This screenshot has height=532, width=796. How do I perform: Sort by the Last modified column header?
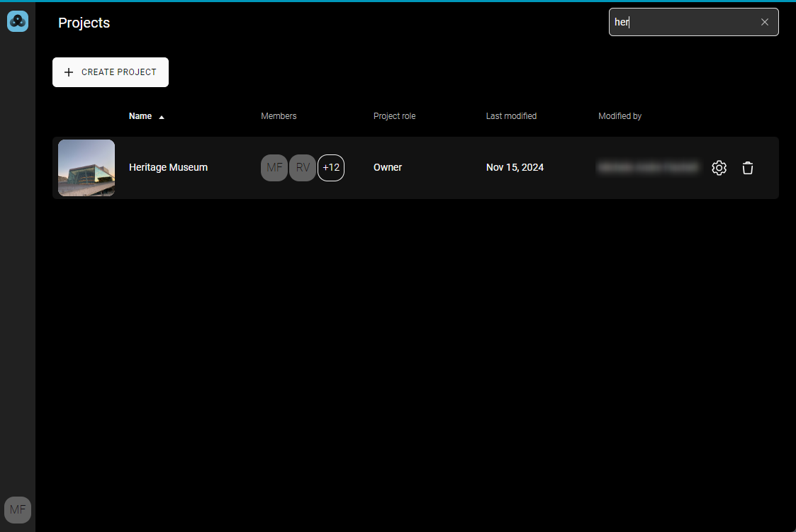click(x=511, y=116)
